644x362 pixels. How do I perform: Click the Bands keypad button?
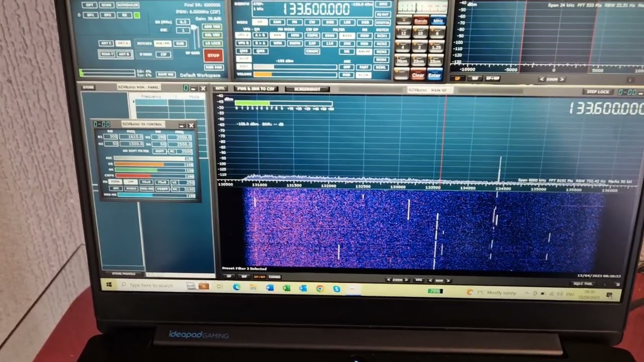(x=421, y=21)
